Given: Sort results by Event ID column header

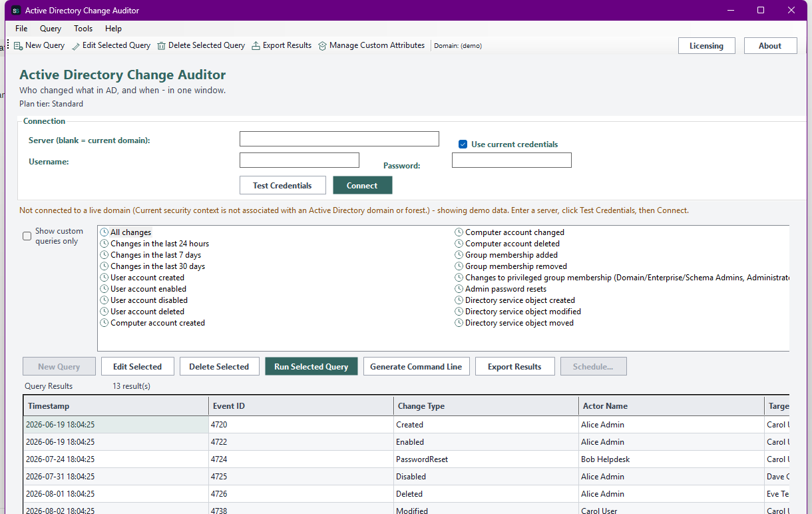Looking at the screenshot, I should click(x=301, y=406).
